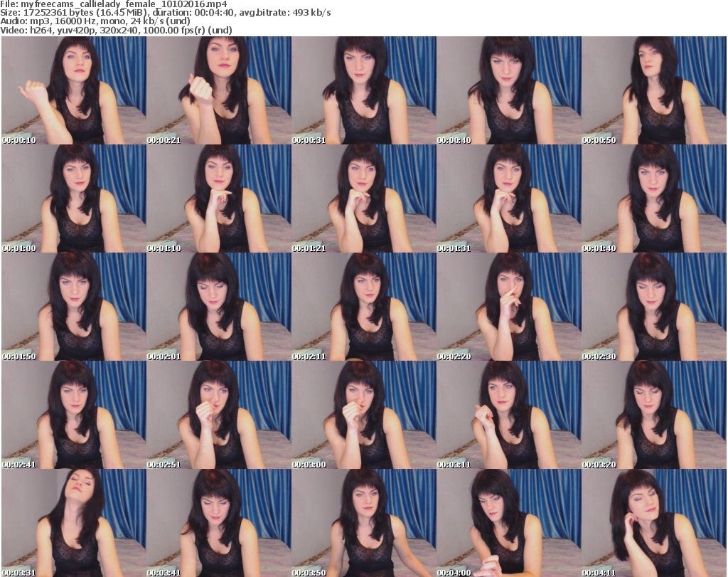The height and width of the screenshot is (577, 728).
Task: Click the file name text ending in .mp4
Action: tap(124, 4)
